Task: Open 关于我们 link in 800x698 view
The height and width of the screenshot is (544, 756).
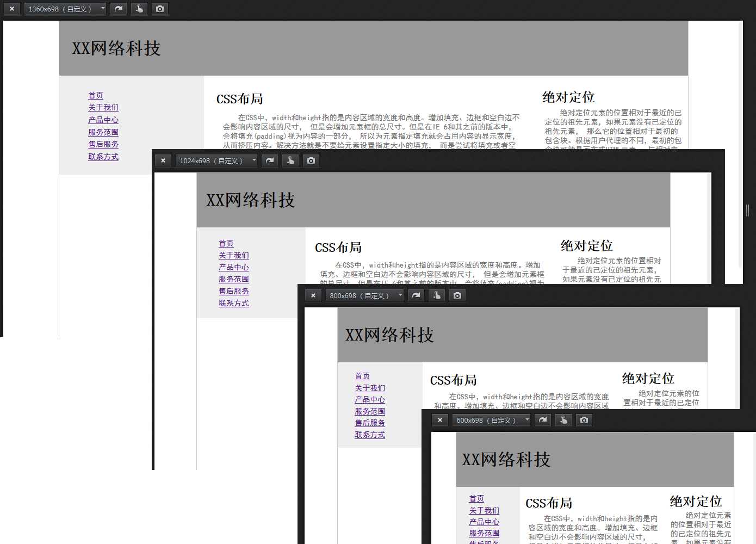Action: [370, 388]
